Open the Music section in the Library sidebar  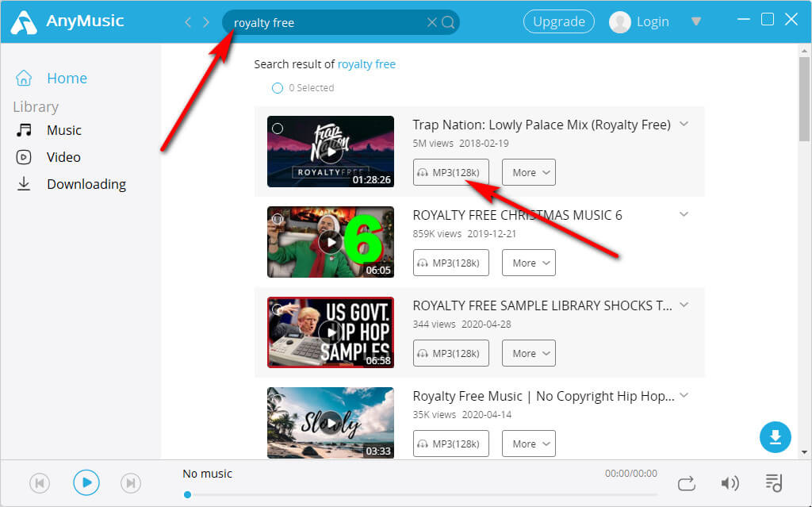coord(63,129)
